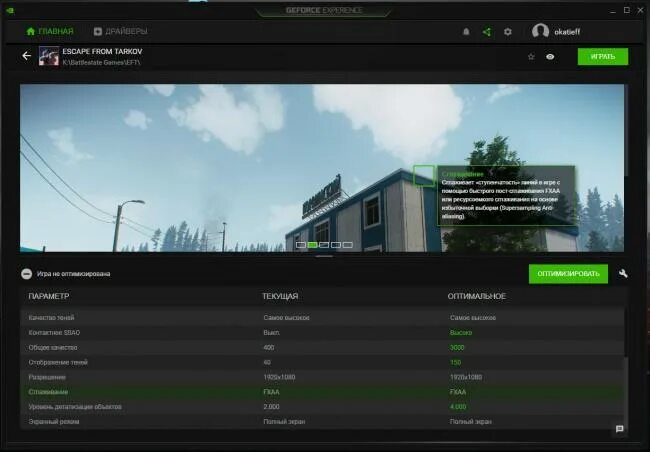
Task: Click optimal resolution 1920x1080 in ОПТИМАЛЬНОЕ column
Action: tap(466, 377)
